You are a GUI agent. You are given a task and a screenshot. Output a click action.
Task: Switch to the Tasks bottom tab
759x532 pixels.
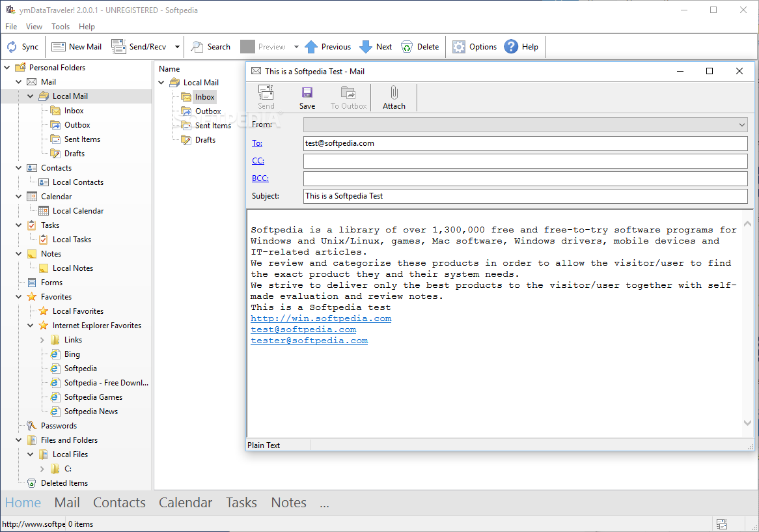(x=241, y=503)
